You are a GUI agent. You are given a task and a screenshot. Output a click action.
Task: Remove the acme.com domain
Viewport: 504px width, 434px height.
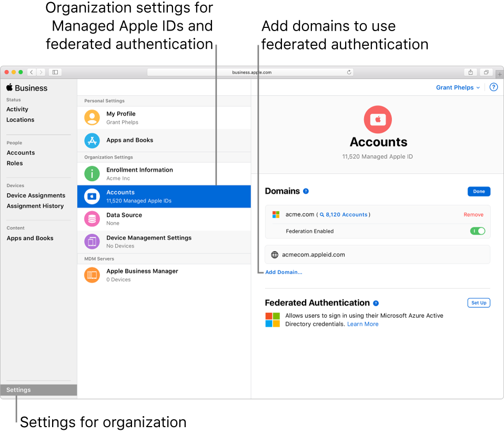tap(473, 215)
